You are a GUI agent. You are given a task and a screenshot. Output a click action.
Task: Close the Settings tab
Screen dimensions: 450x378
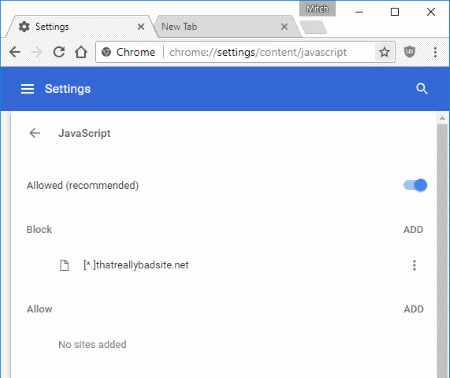[141, 27]
